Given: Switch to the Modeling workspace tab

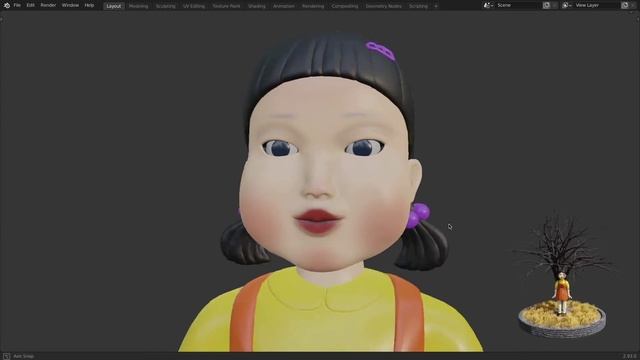Looking at the screenshot, I should click(x=138, y=6).
